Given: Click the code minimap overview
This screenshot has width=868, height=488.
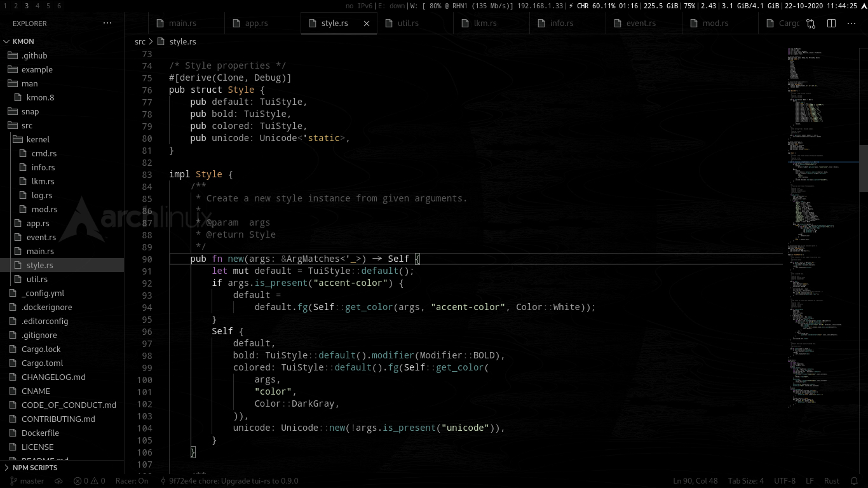Looking at the screenshot, I should coord(823,229).
